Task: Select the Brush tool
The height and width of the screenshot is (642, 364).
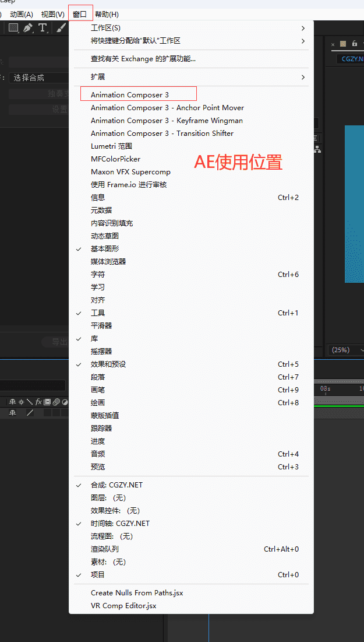Action: click(x=61, y=27)
